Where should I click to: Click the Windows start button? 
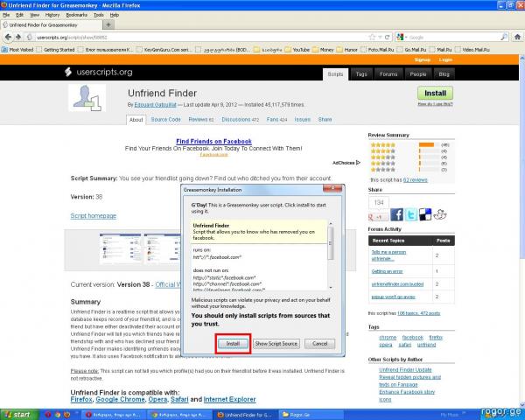18,415
